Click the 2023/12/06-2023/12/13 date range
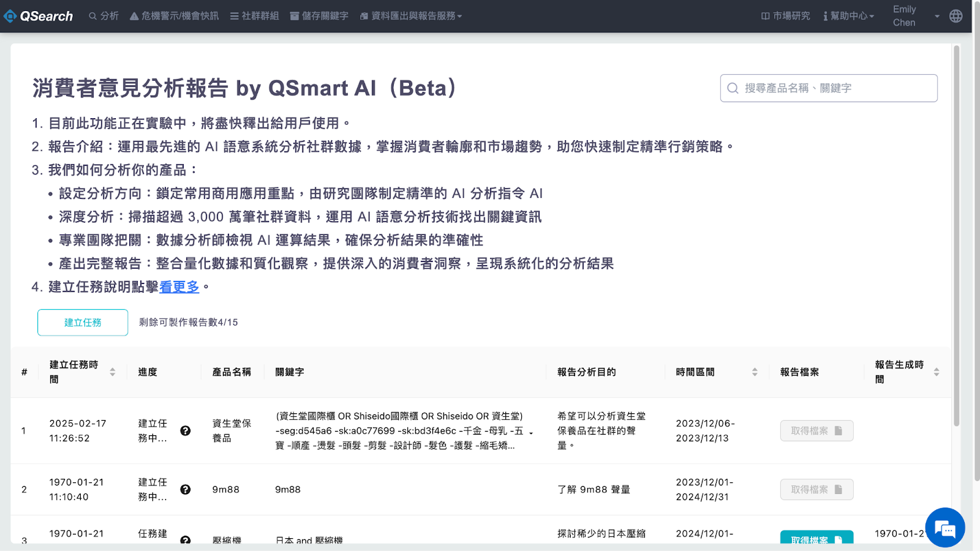 pyautogui.click(x=705, y=431)
